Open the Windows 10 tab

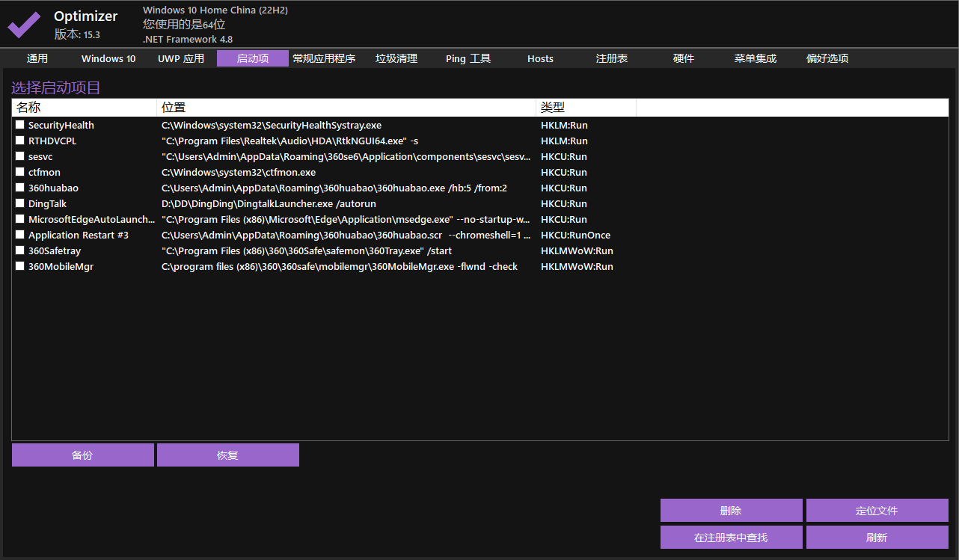(x=108, y=58)
